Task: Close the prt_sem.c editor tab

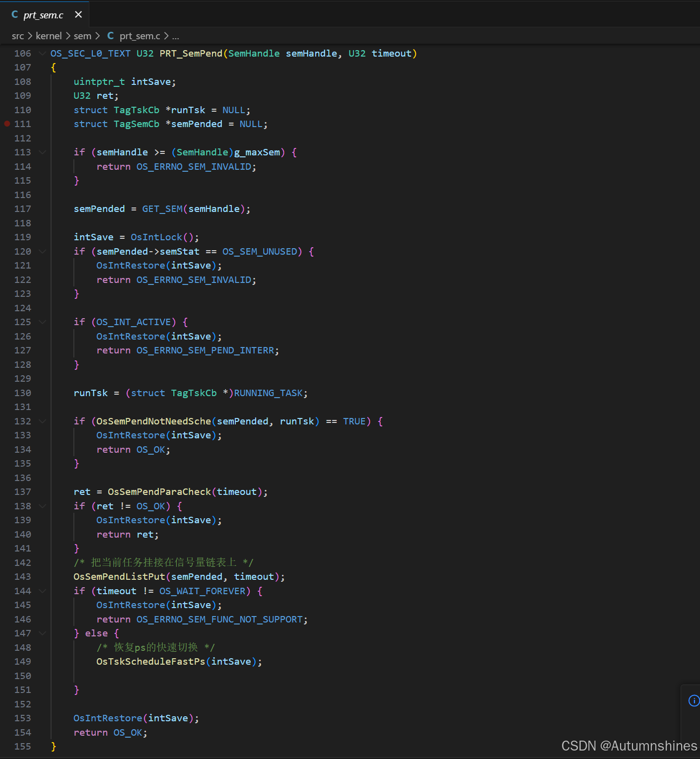Action: coord(78,14)
